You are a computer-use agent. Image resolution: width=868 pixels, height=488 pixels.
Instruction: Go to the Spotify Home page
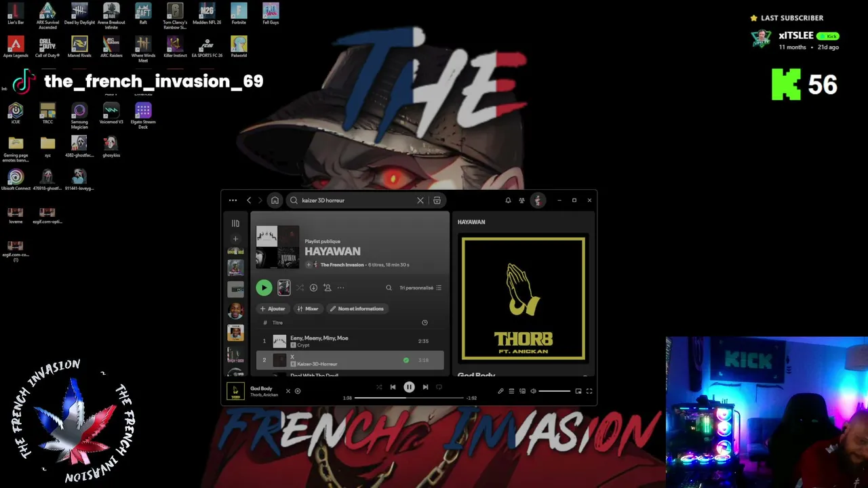point(275,200)
